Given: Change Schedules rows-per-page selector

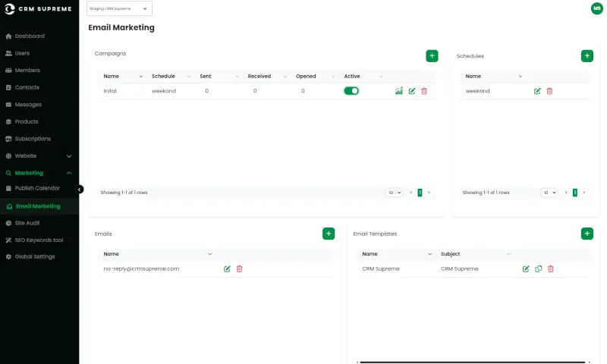Looking at the screenshot, I should (549, 193).
